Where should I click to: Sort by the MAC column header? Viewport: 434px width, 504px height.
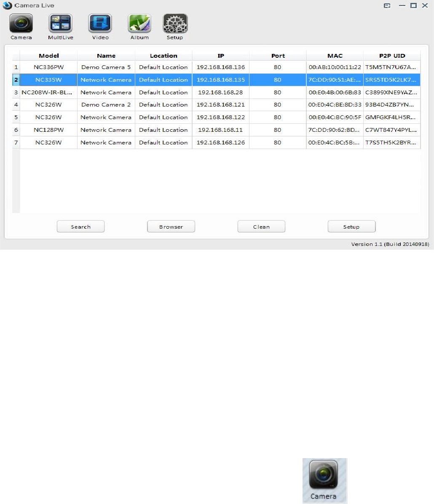click(x=335, y=56)
